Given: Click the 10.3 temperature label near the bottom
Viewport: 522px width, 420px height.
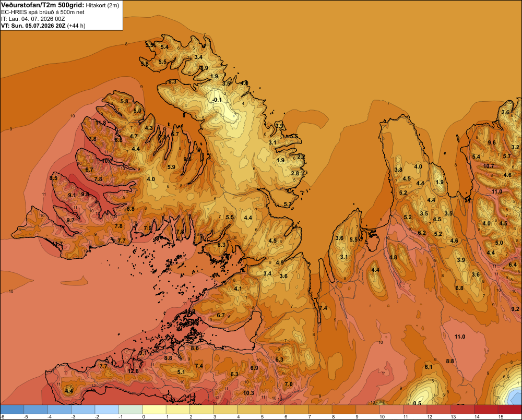Looking at the screenshot, I should [x=248, y=393].
